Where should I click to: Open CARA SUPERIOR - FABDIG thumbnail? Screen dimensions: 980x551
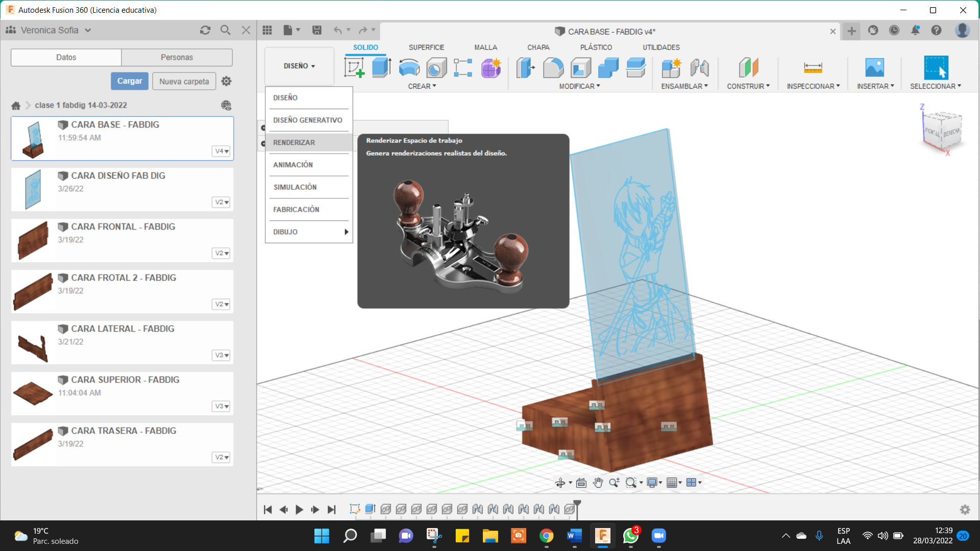pos(33,393)
